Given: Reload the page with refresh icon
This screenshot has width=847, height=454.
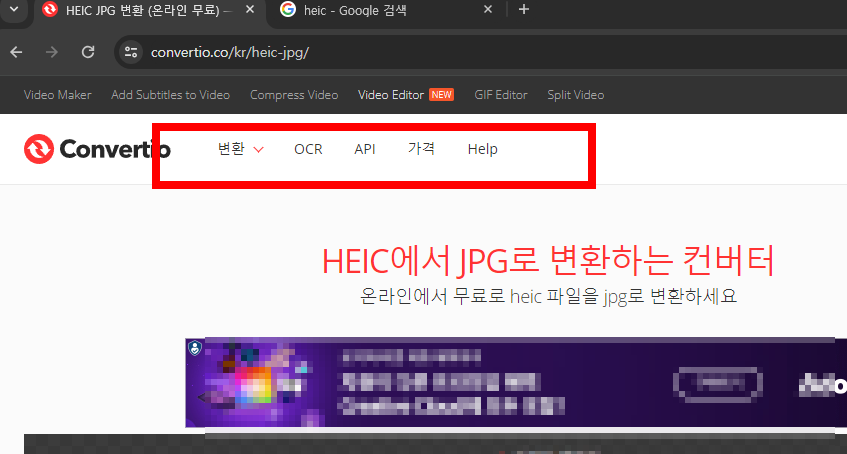Looking at the screenshot, I should tap(88, 52).
